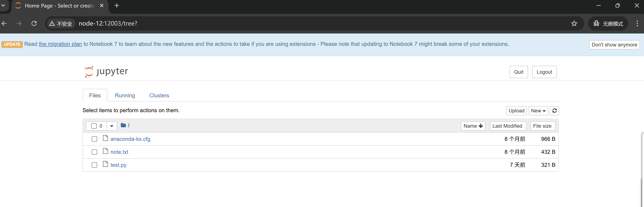Open the test.py file

118,165
